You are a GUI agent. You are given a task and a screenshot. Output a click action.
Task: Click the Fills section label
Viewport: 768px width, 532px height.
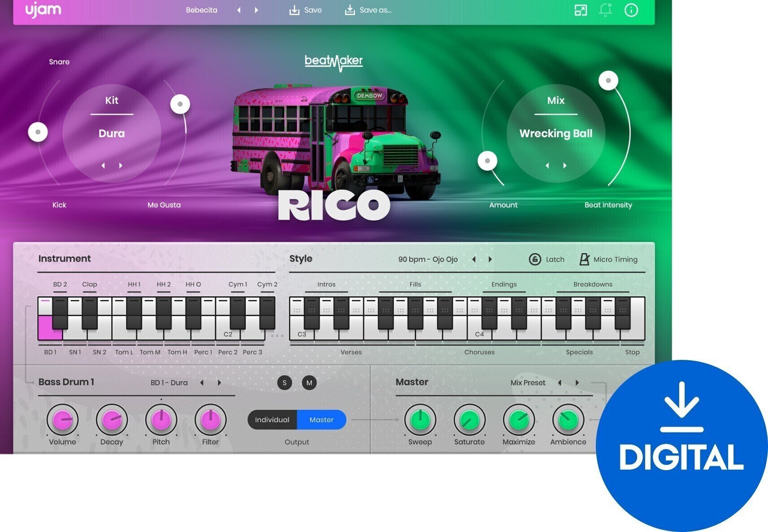(x=415, y=284)
